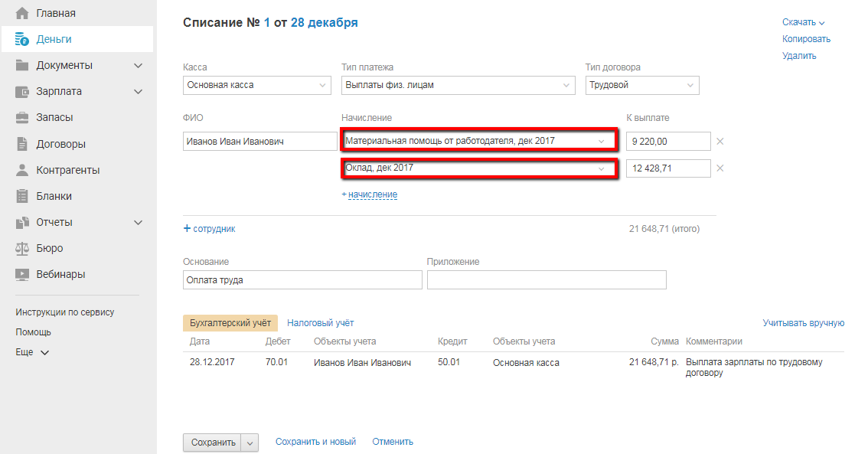Click the credit account 50.01
This screenshot has width=868, height=454.
pyautogui.click(x=449, y=362)
